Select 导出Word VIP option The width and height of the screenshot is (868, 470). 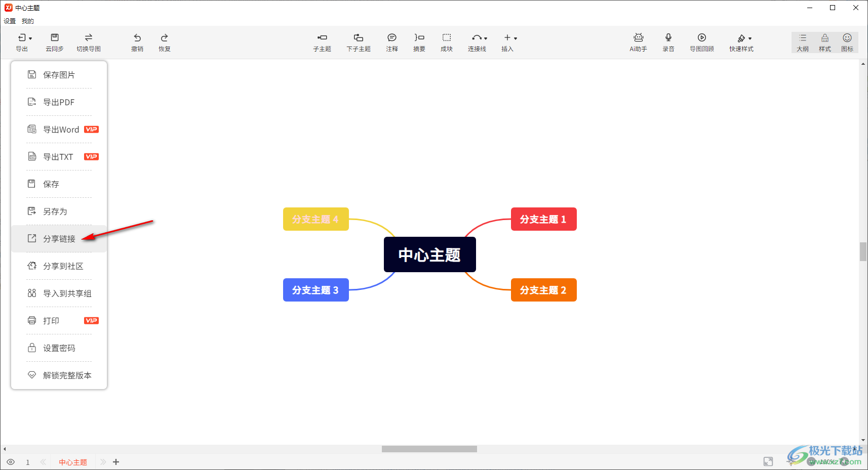[x=59, y=130]
